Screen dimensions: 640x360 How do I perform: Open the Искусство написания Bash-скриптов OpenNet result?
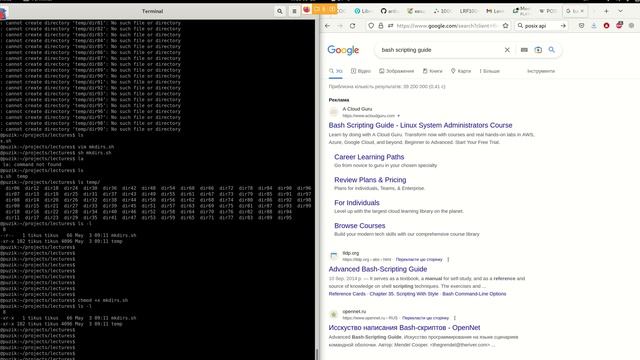(x=404, y=328)
